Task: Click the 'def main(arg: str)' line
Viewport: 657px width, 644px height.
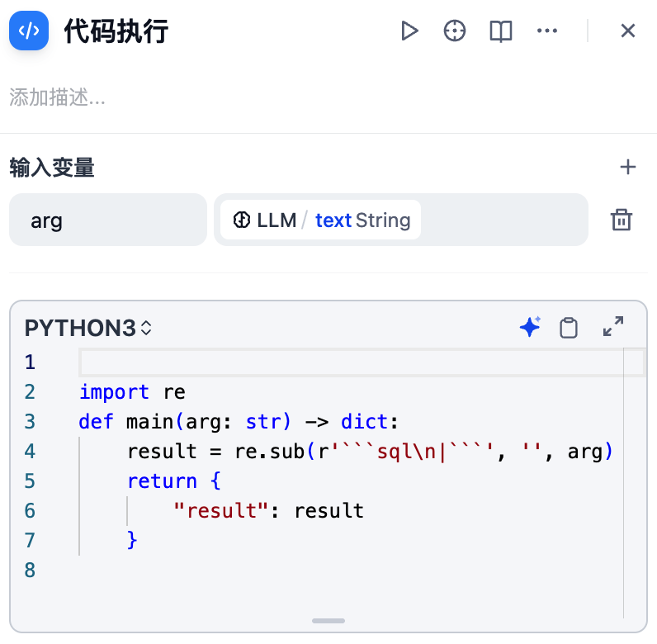Action: pos(239,422)
